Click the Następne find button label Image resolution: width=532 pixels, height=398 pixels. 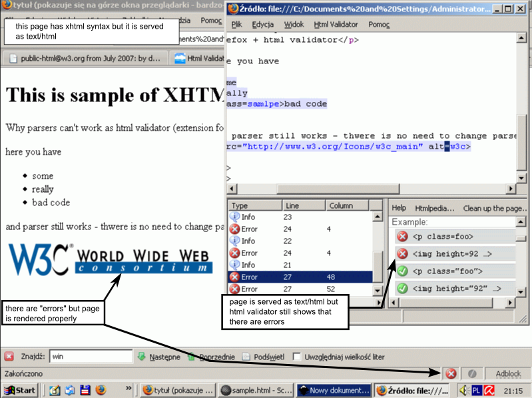(x=165, y=357)
